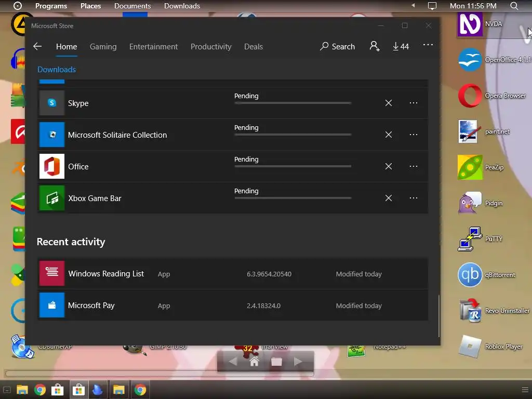Viewport: 532px width, 399px height.
Task: Click the Xbox Game Bar app icon
Action: [x=52, y=198]
